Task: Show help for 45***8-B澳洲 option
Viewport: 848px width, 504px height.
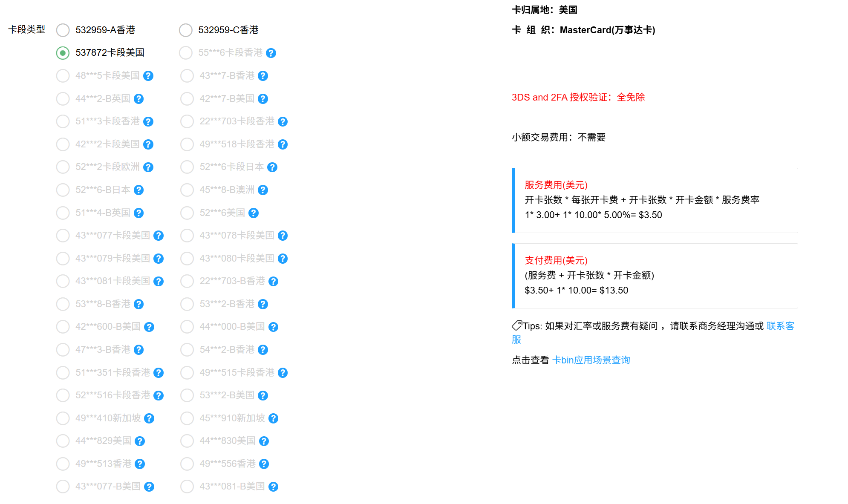Action: (x=263, y=190)
